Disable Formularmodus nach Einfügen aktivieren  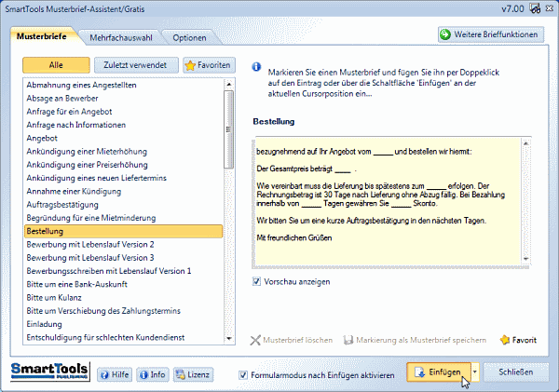pos(243,375)
